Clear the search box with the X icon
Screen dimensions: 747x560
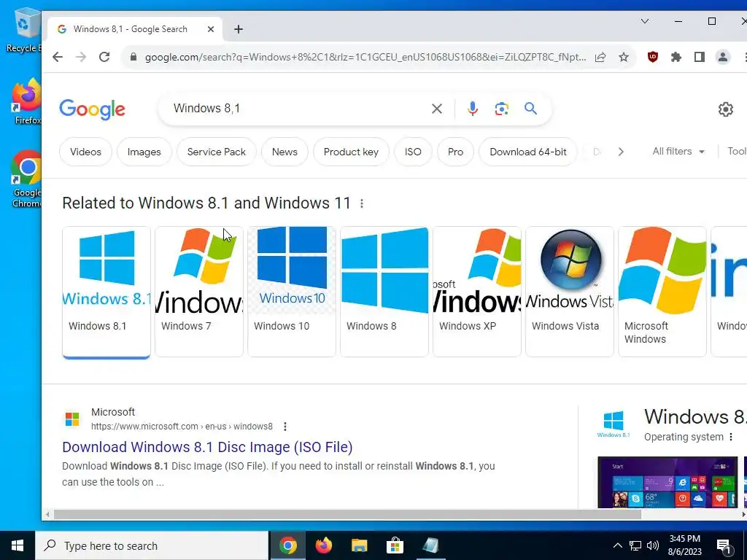pyautogui.click(x=436, y=109)
